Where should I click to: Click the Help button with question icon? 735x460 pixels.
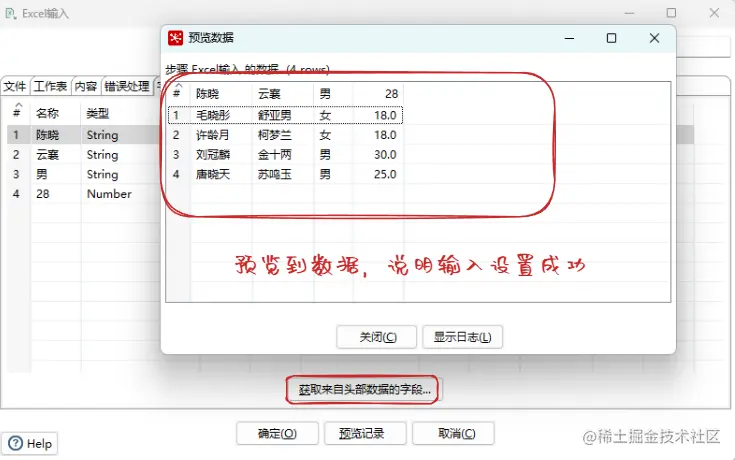click(30, 443)
